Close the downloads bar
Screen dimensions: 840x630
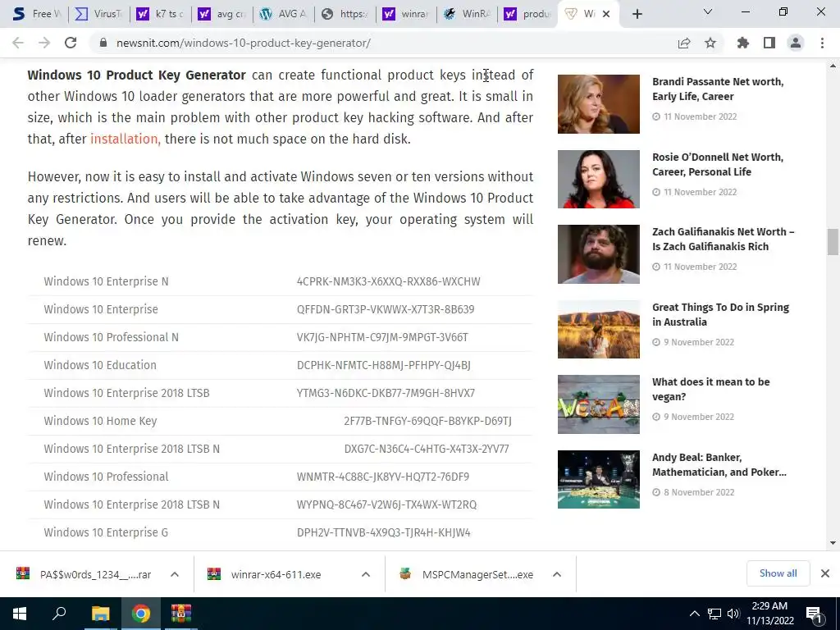(x=825, y=573)
